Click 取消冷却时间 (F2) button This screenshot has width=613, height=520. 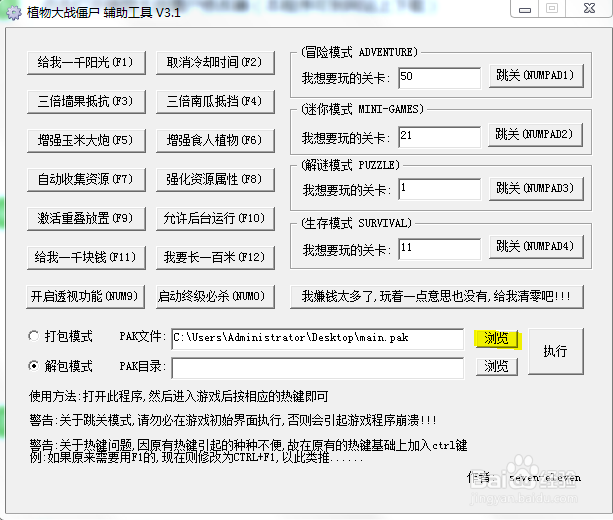[215, 63]
